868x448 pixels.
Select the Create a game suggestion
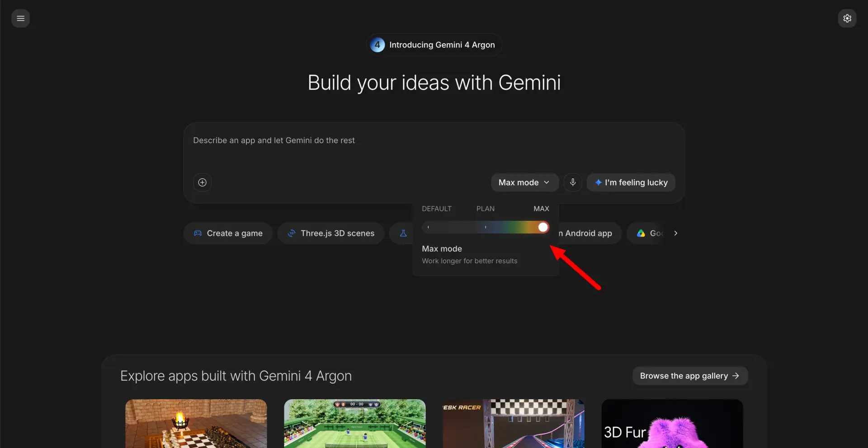[x=228, y=233]
